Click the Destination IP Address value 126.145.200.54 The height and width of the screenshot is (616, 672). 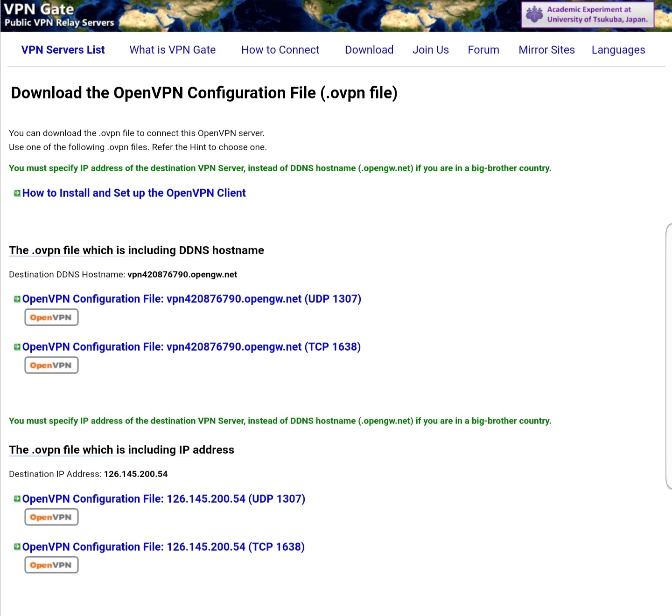tap(136, 474)
